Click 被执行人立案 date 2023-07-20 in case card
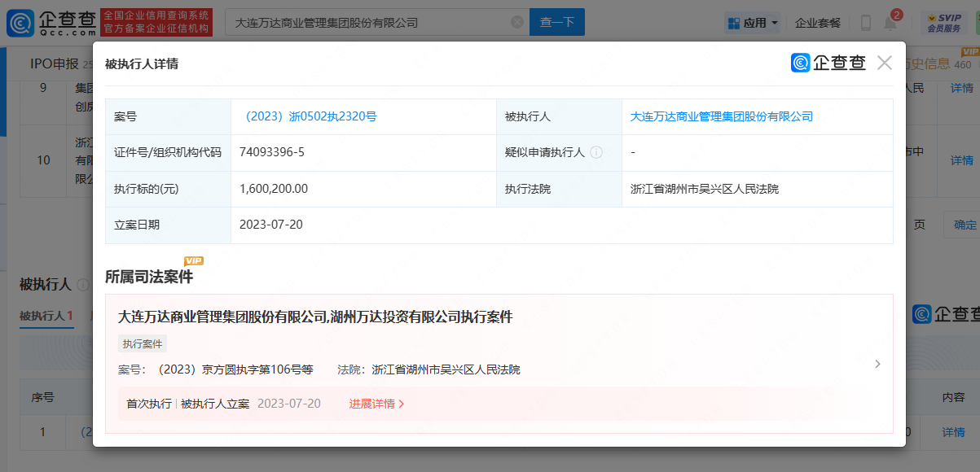980x472 pixels. (289, 404)
